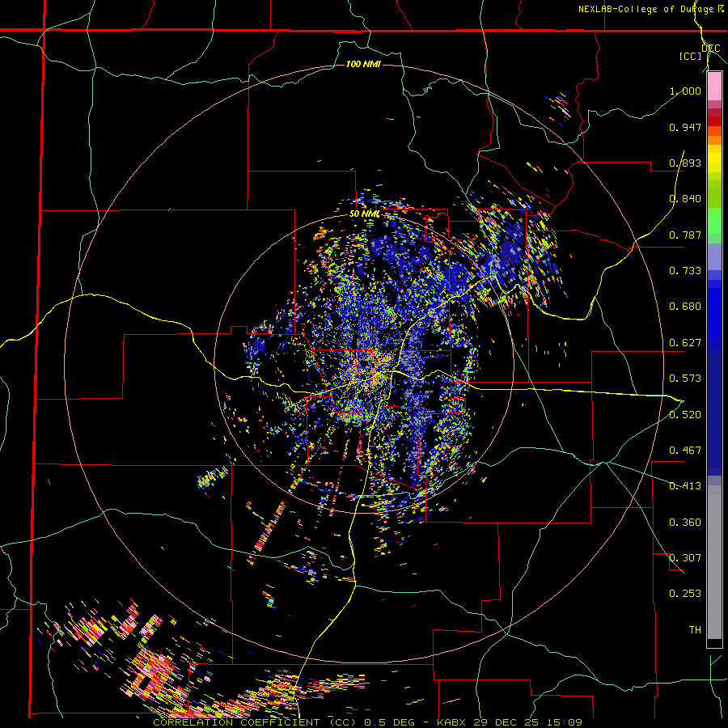Screen dimensions: 728x728
Task: Click the 0.520 scale value
Action: coord(685,415)
